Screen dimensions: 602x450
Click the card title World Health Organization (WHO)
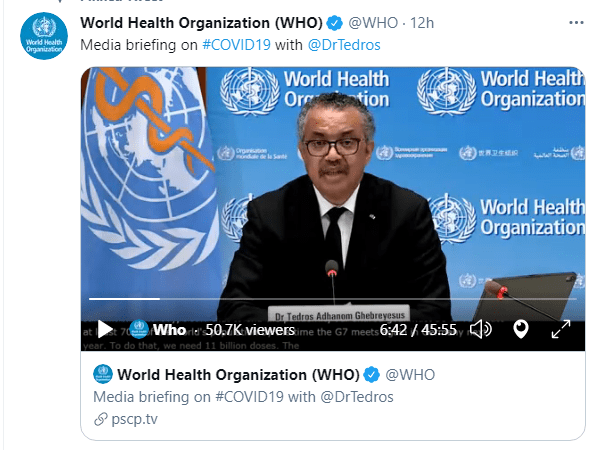238,375
